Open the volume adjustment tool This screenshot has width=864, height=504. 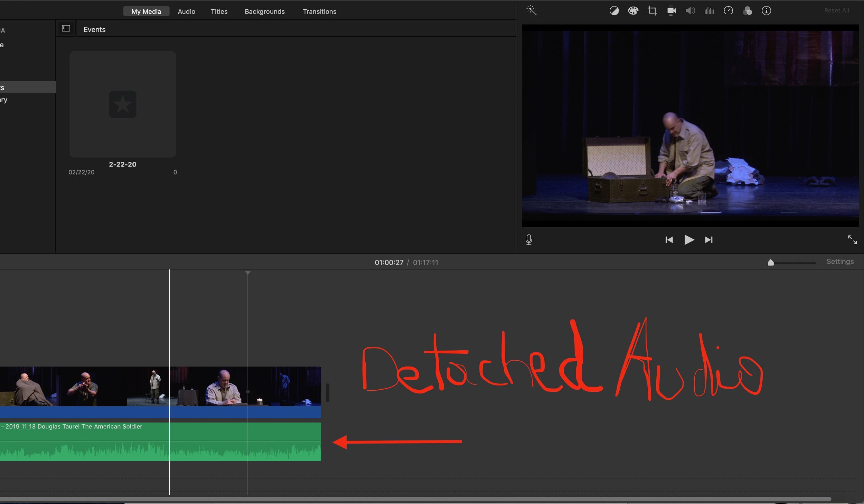click(x=690, y=11)
